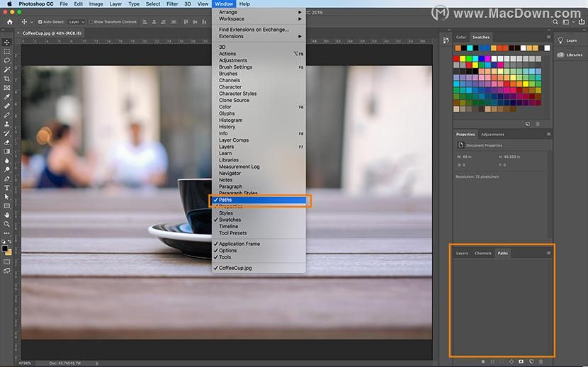This screenshot has height=367, width=588.
Task: Select the Clone Stamp tool
Action: [7, 124]
